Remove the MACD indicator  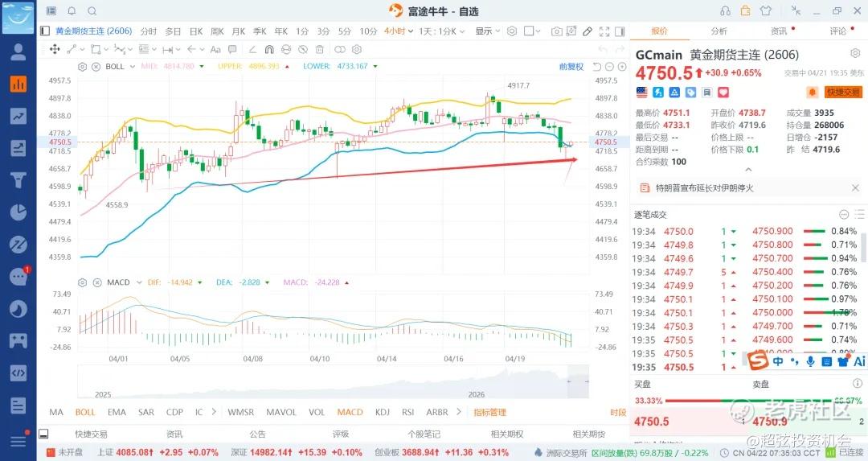click(97, 282)
